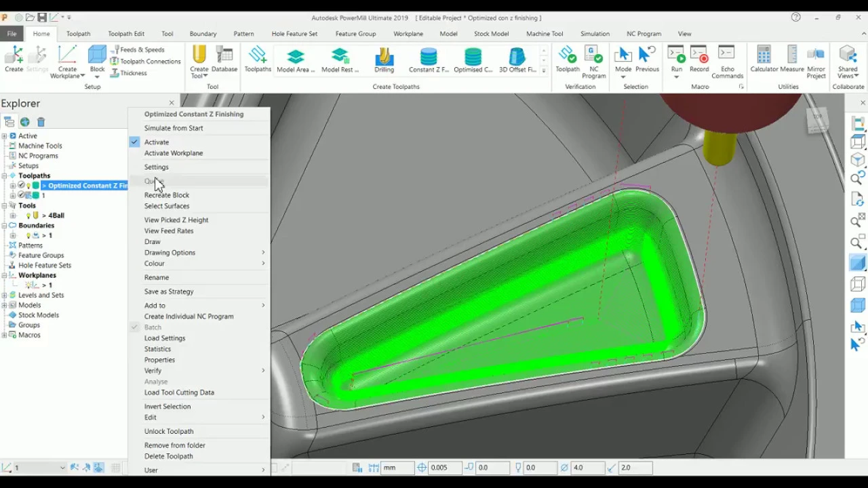Click the plain shade view icon

tap(858, 262)
